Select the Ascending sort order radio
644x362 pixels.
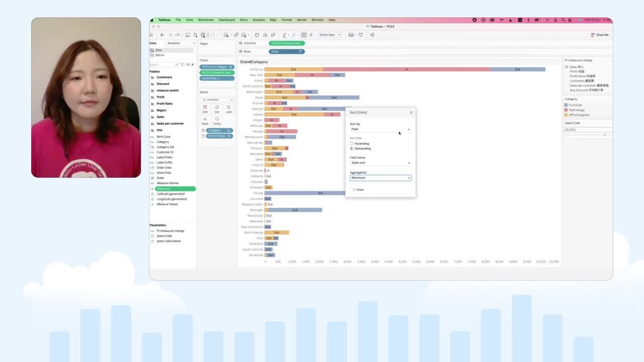[x=352, y=144]
